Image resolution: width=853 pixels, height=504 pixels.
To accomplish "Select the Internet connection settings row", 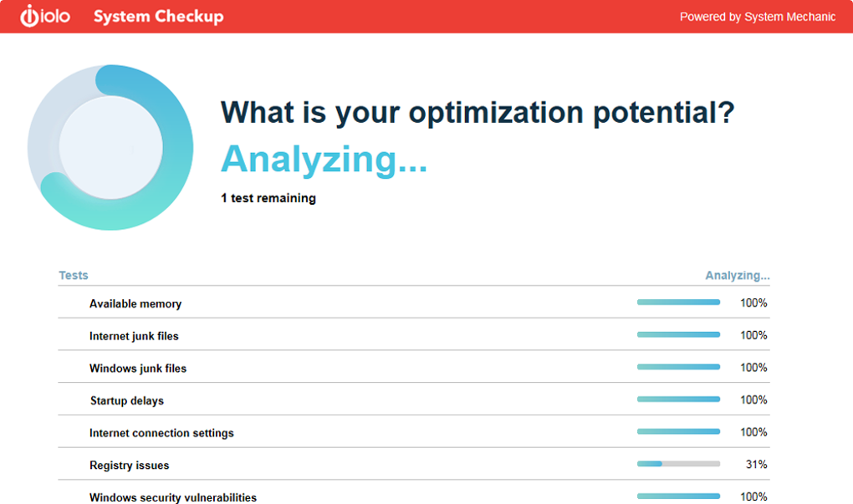I will [161, 433].
